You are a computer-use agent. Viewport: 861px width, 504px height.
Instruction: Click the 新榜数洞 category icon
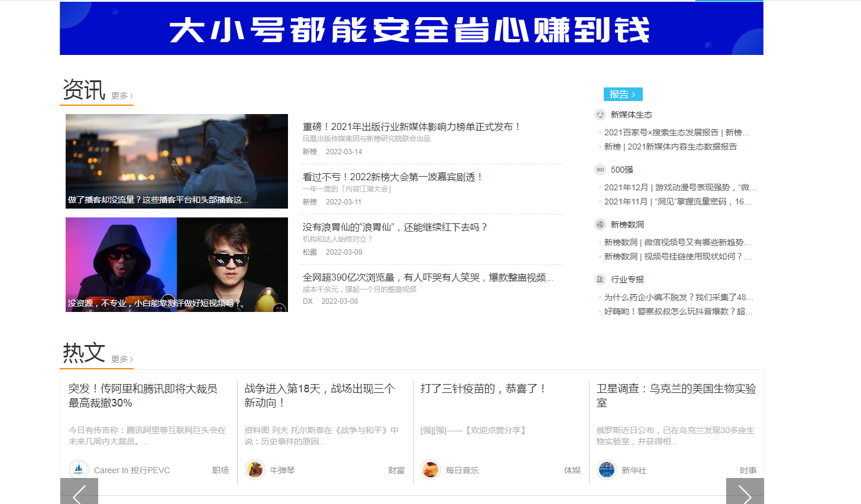pos(600,225)
